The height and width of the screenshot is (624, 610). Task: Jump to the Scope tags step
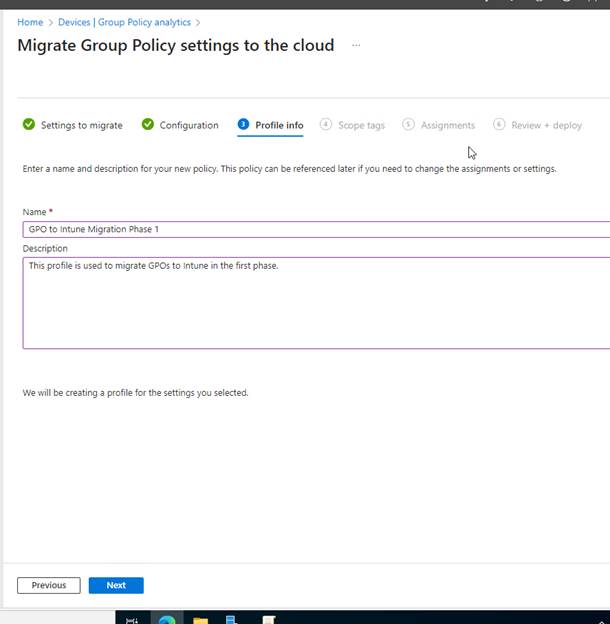pyautogui.click(x=361, y=126)
